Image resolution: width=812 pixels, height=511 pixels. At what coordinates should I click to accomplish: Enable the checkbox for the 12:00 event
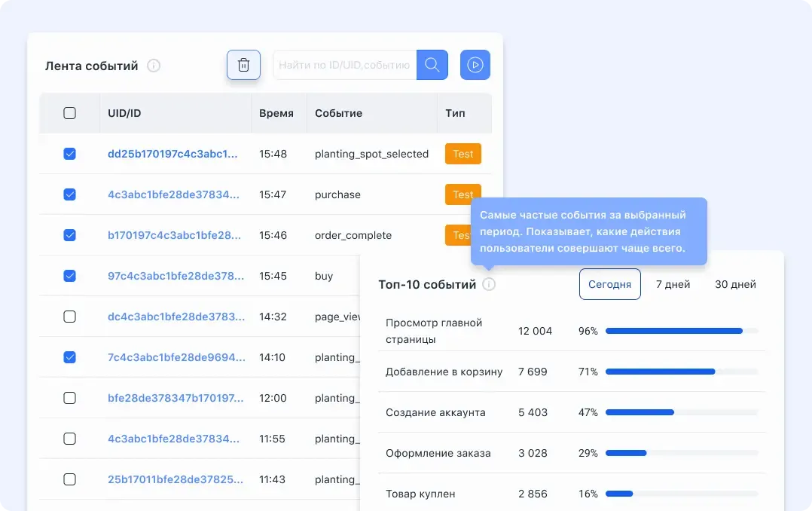click(69, 398)
